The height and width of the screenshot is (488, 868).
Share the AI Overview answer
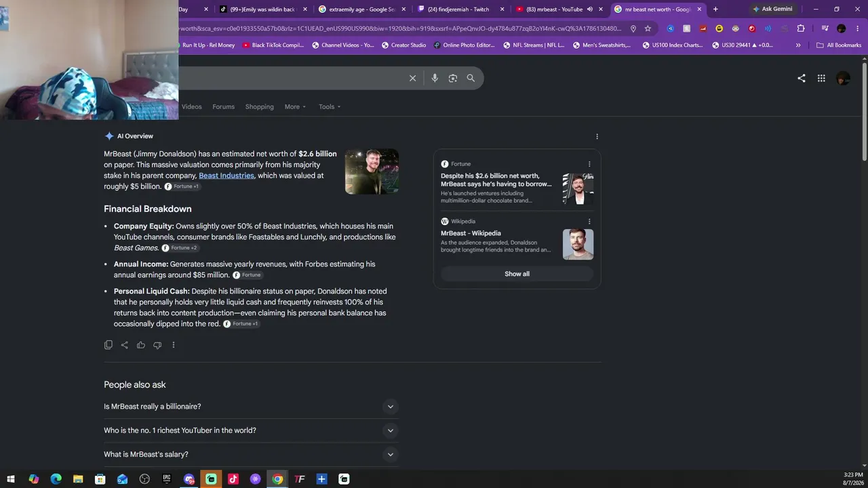pyautogui.click(x=125, y=345)
